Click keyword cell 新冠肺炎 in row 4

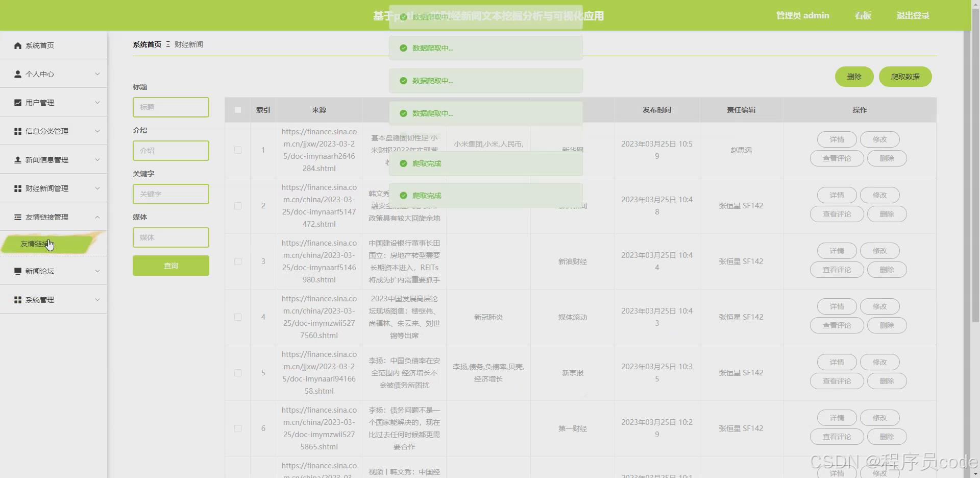pos(488,317)
